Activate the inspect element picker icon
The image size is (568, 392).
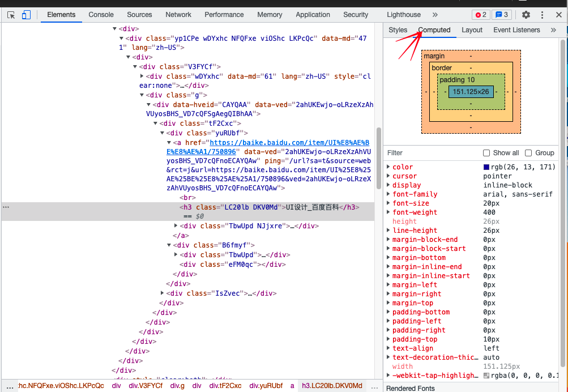pyautogui.click(x=11, y=15)
